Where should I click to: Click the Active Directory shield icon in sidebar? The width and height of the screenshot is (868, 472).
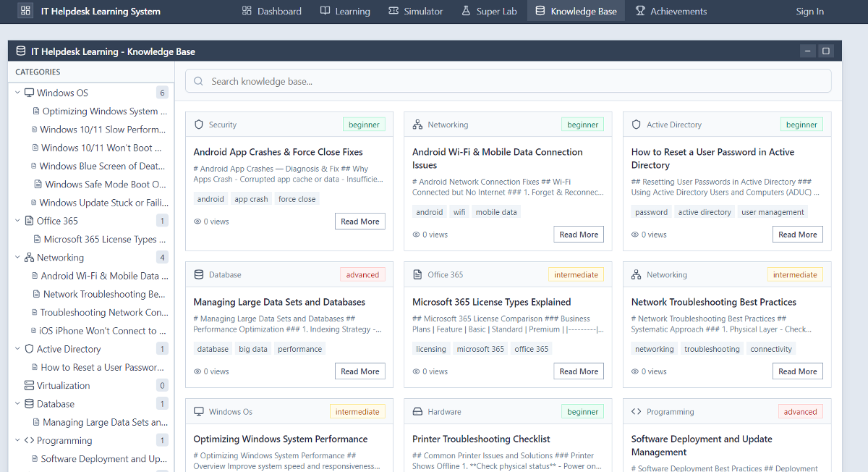pos(29,349)
